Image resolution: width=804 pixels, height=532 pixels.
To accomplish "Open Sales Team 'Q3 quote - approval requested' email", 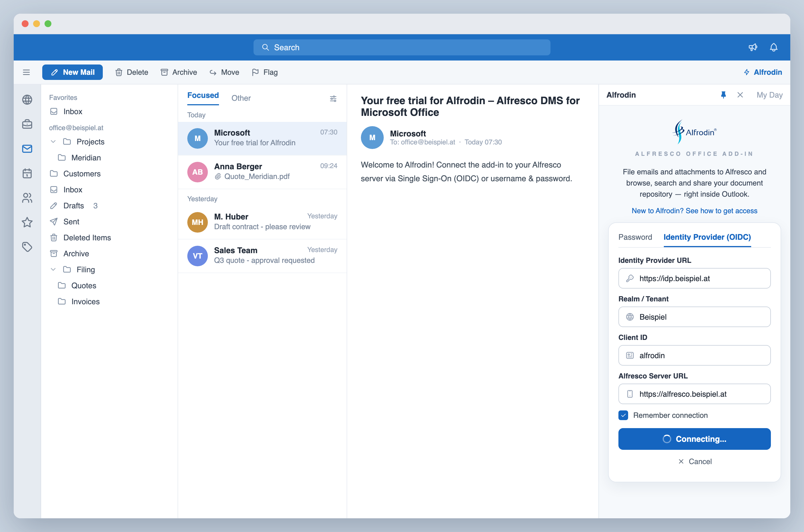I will click(262, 256).
